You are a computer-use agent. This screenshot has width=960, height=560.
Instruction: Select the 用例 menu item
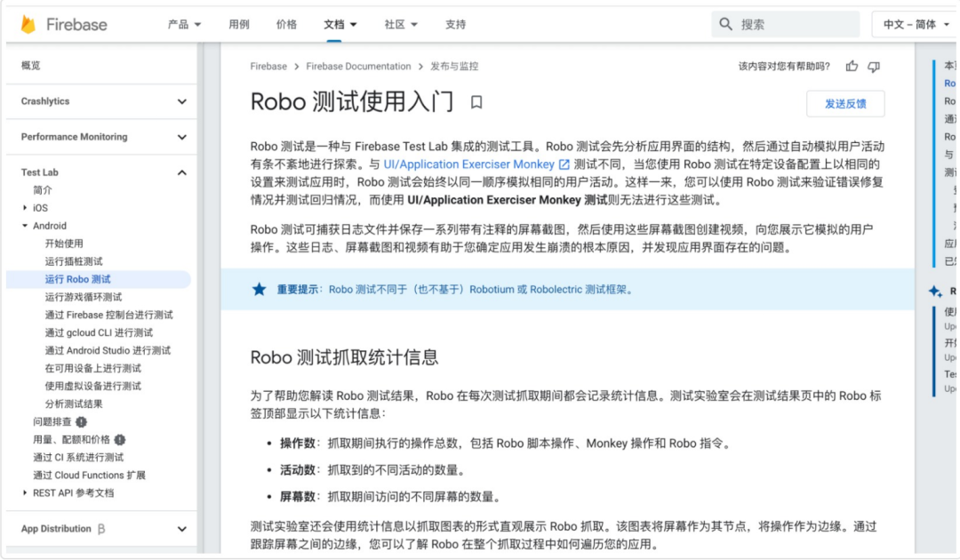pyautogui.click(x=238, y=25)
